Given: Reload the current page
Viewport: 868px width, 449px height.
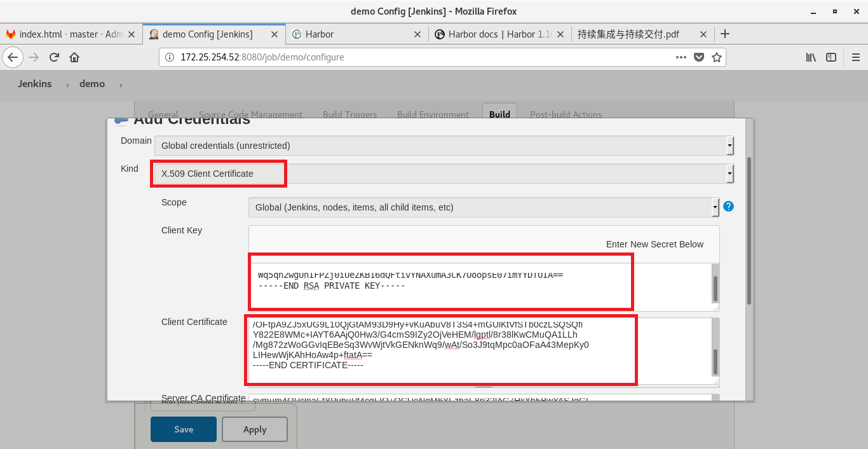Looking at the screenshot, I should [x=54, y=57].
